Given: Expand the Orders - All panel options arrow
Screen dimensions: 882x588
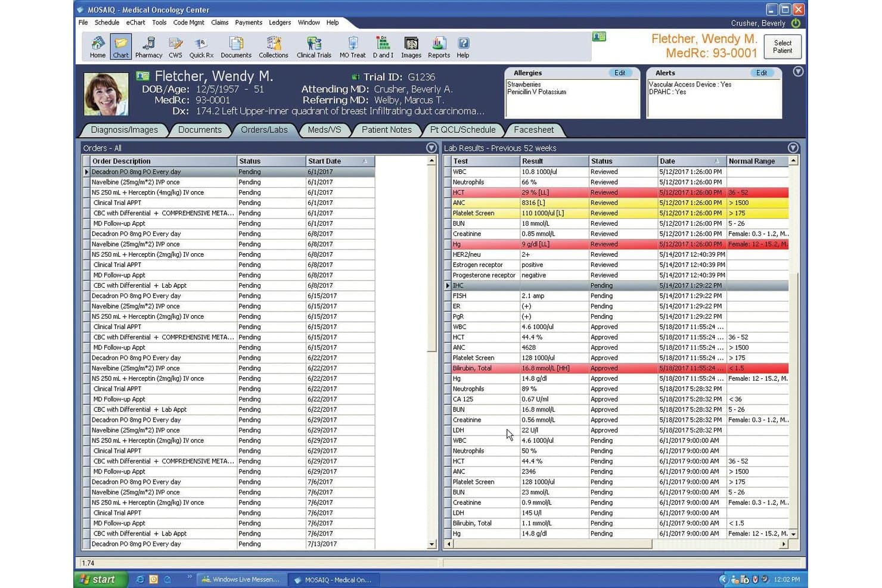Looking at the screenshot, I should [x=431, y=148].
